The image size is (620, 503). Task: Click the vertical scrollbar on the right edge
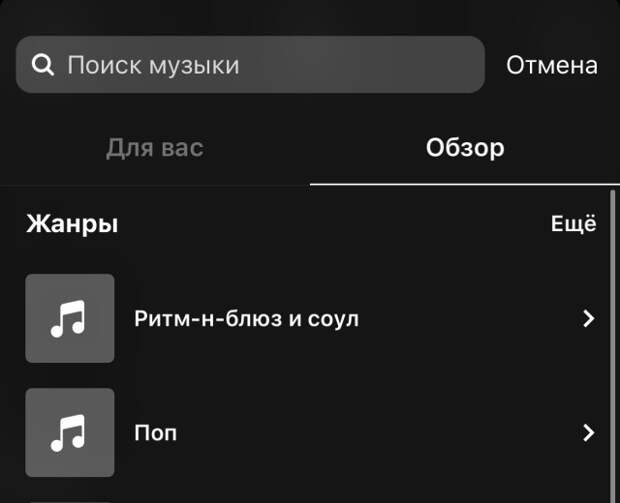point(612,346)
